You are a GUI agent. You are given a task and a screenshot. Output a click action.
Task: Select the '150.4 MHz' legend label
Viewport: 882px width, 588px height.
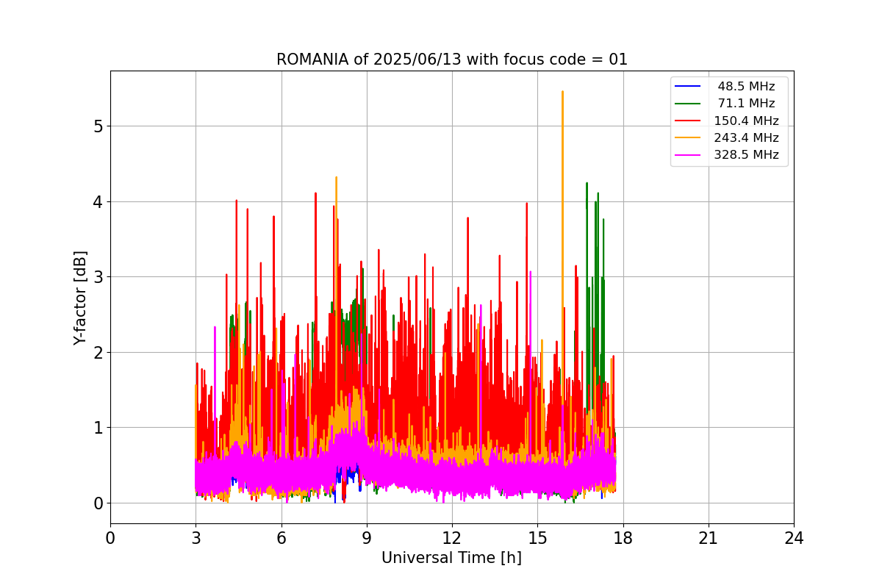746,121
